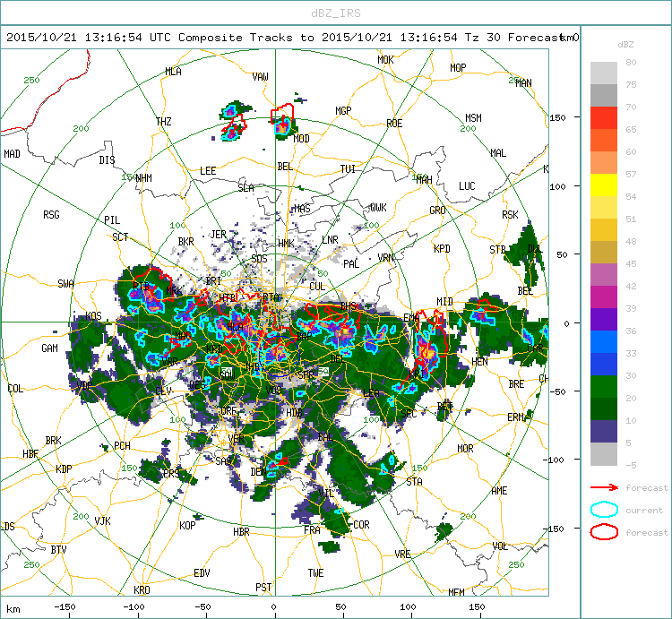Choose the gold 48-51 dBZ swatch

(x=604, y=229)
